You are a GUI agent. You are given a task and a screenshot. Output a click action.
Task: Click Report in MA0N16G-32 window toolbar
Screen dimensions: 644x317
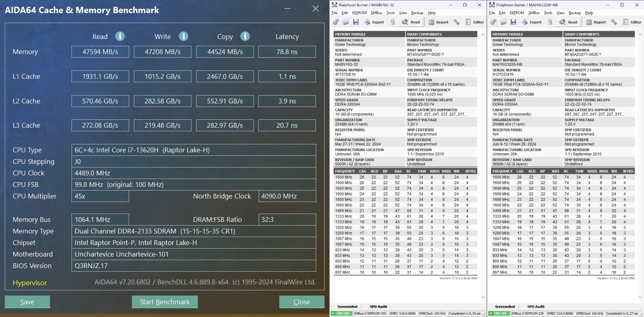coord(438,22)
